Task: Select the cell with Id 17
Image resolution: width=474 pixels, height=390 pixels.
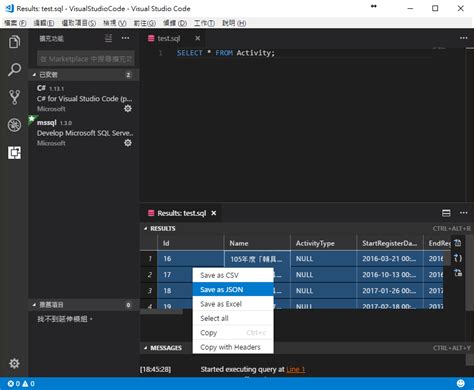Action: tap(175, 275)
